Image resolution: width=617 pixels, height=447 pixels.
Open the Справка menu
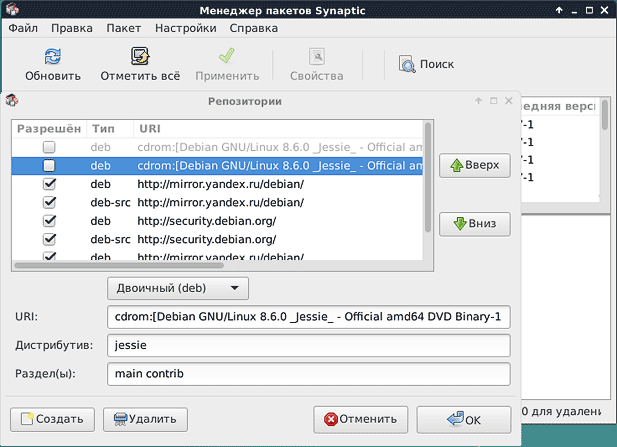pyautogui.click(x=254, y=28)
